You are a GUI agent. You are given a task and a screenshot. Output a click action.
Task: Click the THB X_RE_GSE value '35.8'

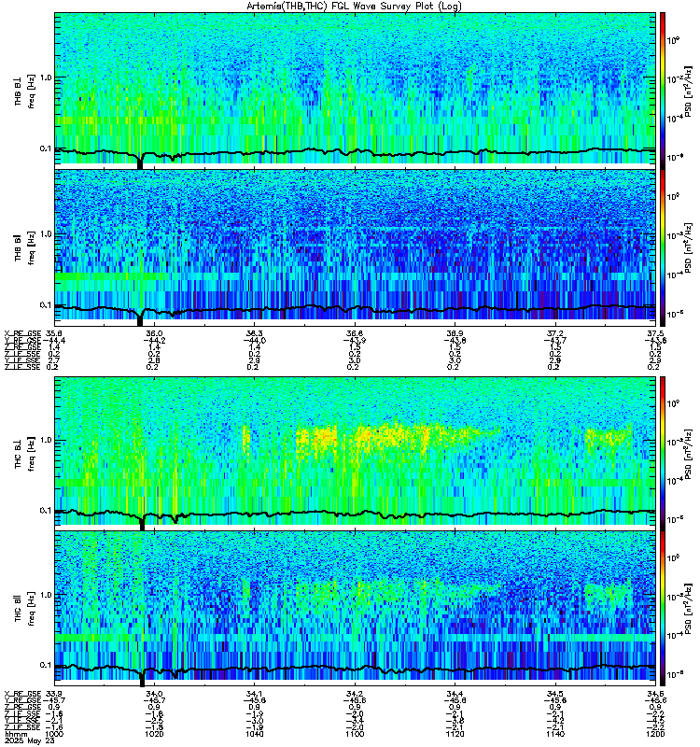[53, 333]
